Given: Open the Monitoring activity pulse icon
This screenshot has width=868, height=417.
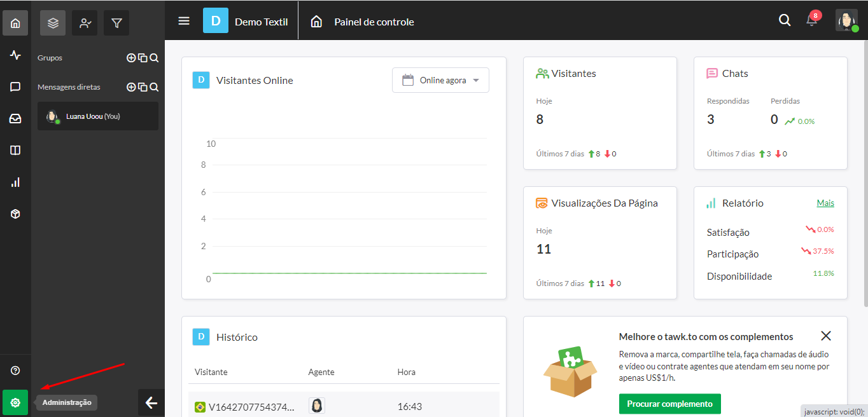Looking at the screenshot, I should point(15,55).
